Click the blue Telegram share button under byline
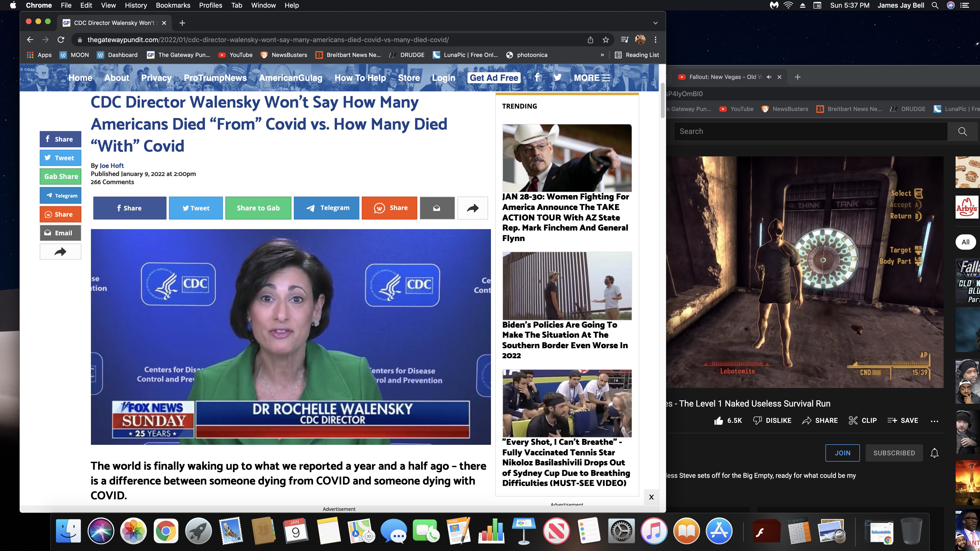The width and height of the screenshot is (980, 551). (x=326, y=208)
